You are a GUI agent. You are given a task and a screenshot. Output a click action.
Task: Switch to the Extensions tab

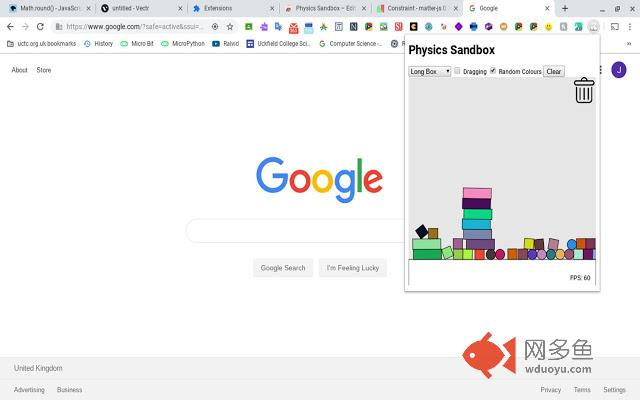(x=233, y=8)
